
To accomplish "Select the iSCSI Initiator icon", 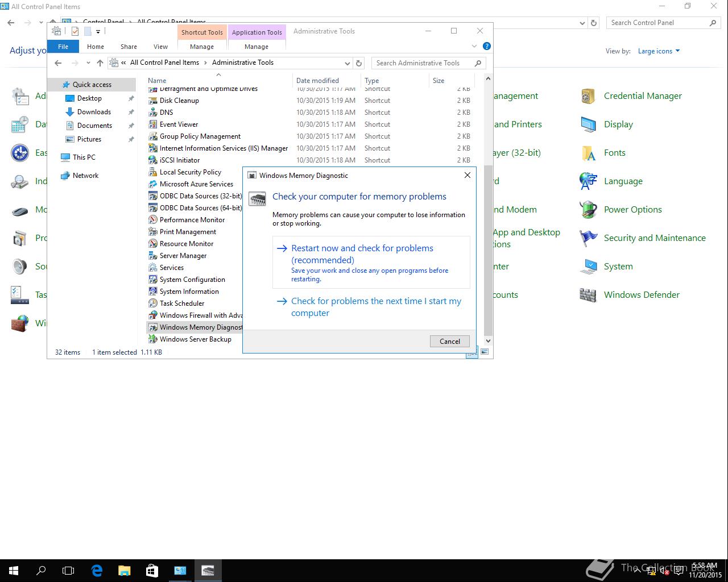I will click(152, 160).
